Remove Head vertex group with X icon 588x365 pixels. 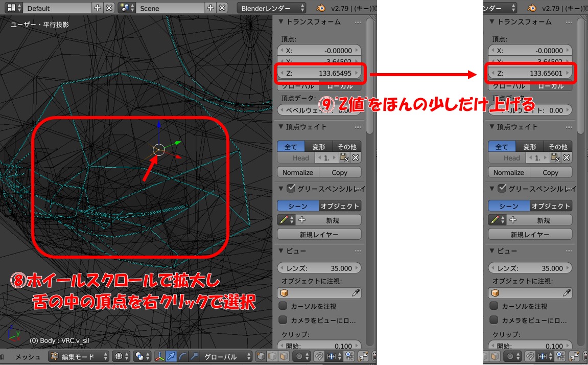[x=356, y=158]
